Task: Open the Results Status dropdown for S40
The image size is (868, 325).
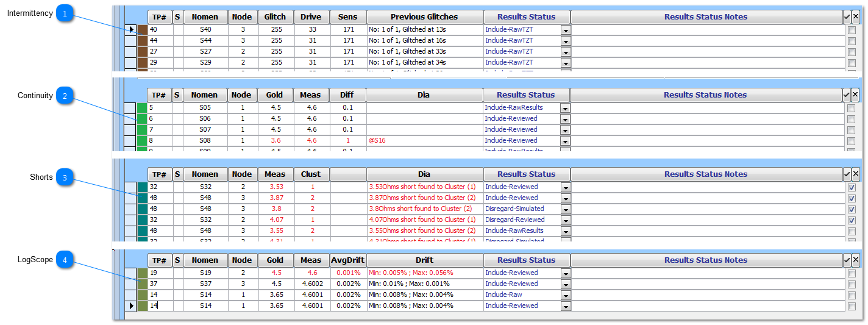Action: pos(566,30)
